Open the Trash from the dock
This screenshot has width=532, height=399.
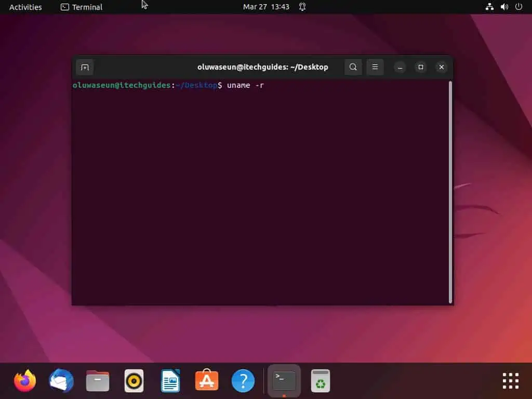pyautogui.click(x=320, y=380)
